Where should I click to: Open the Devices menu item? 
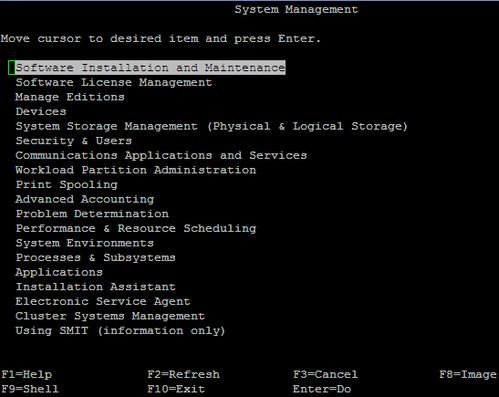pyautogui.click(x=41, y=112)
